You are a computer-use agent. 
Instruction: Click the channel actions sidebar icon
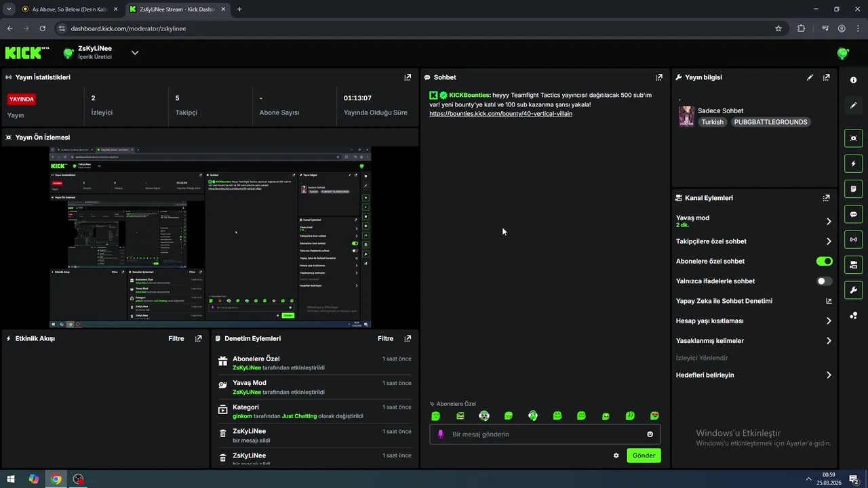(853, 264)
